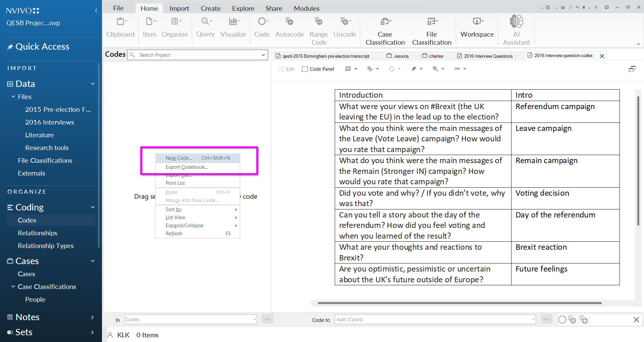This screenshot has width=644, height=342.
Task: Switch to the Jessica tab
Action: (401, 56)
